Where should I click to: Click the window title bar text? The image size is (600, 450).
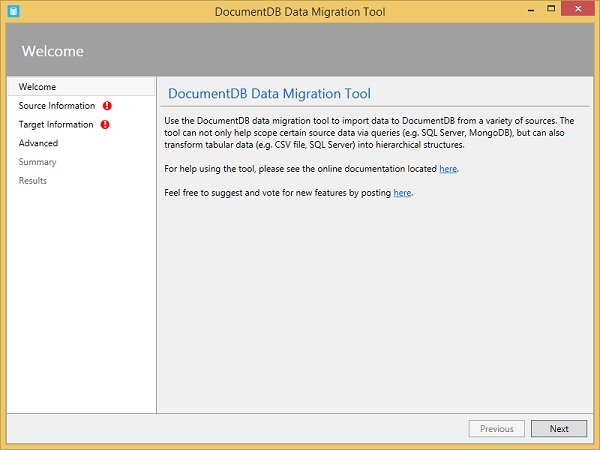coord(299,10)
